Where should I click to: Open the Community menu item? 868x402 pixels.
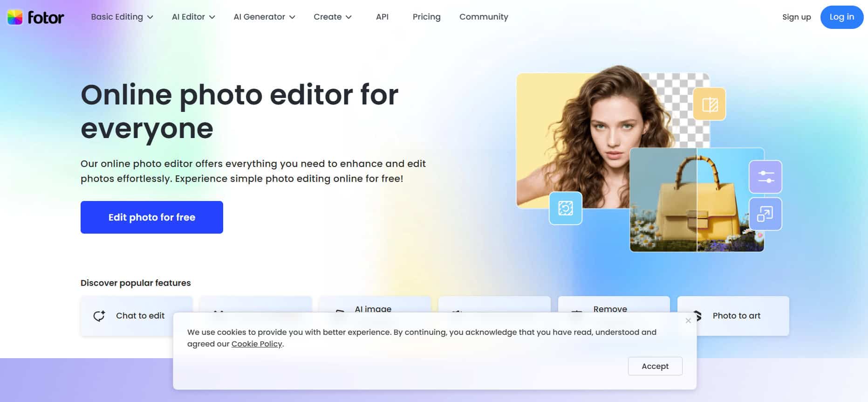click(x=484, y=17)
